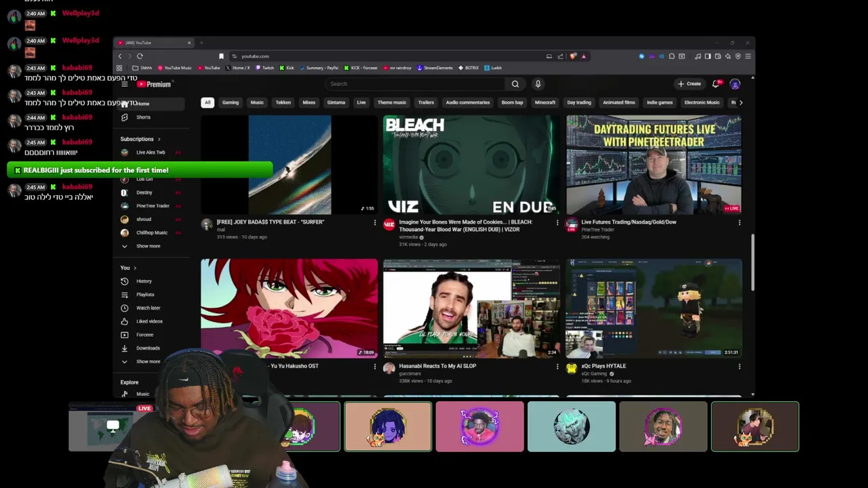Go back with the browser back arrow
This screenshot has width=868, height=488.
click(x=120, y=56)
